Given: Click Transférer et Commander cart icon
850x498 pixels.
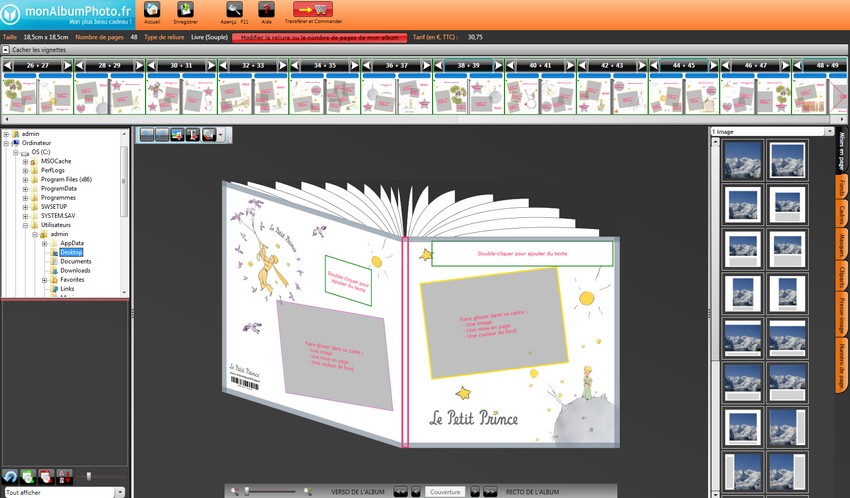Looking at the screenshot, I should tap(313, 10).
